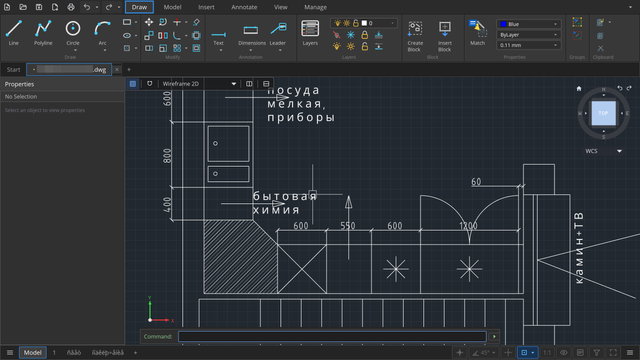The height and width of the screenshot is (360, 640).
Task: Open the Layers manager
Action: click(x=310, y=33)
